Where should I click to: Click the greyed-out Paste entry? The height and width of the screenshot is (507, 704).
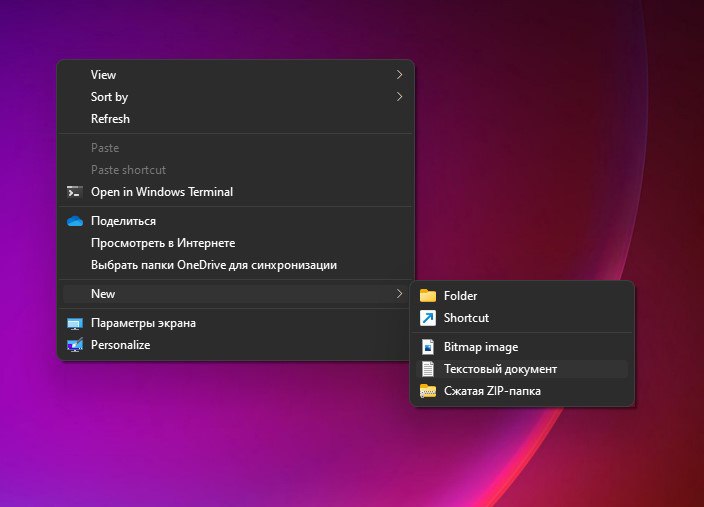tap(236, 148)
